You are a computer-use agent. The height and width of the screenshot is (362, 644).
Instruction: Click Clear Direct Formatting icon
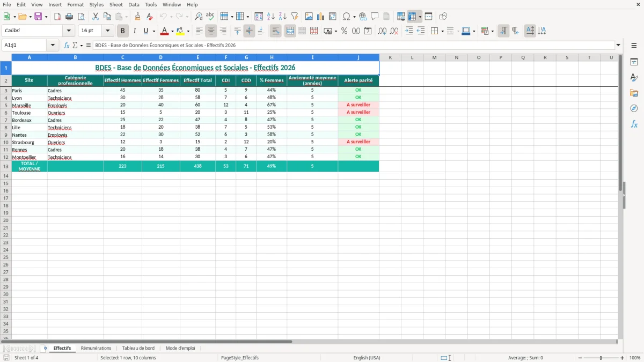pyautogui.click(x=149, y=17)
